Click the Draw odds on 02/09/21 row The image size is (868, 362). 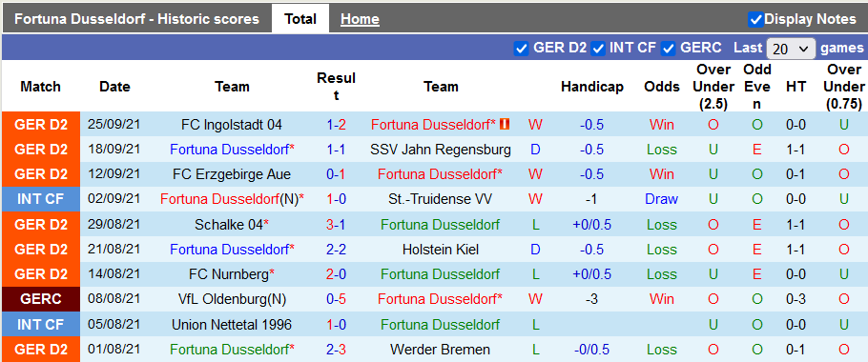pyautogui.click(x=662, y=199)
